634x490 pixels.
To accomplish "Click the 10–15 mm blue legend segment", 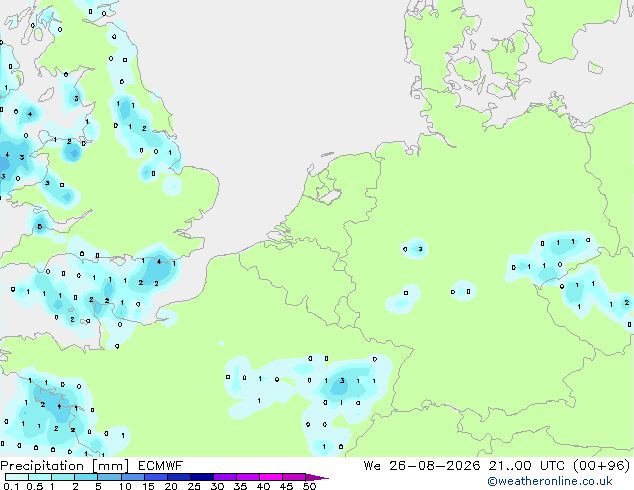I will [x=132, y=477].
